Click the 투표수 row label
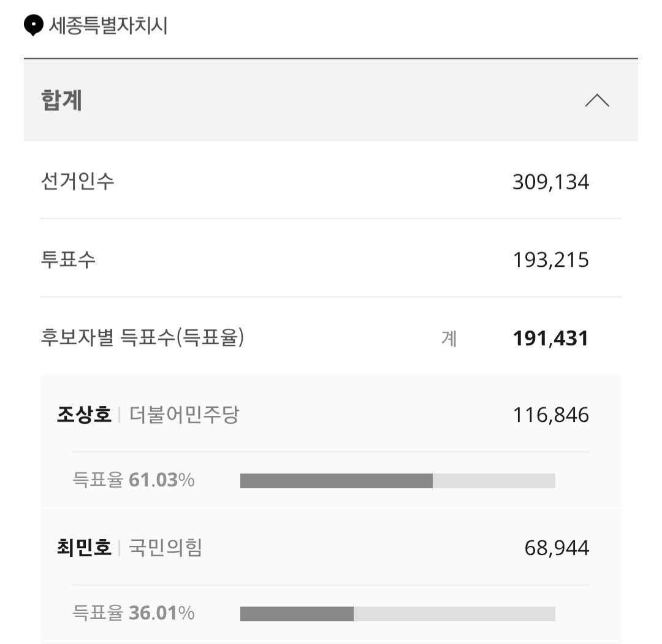 [68, 259]
